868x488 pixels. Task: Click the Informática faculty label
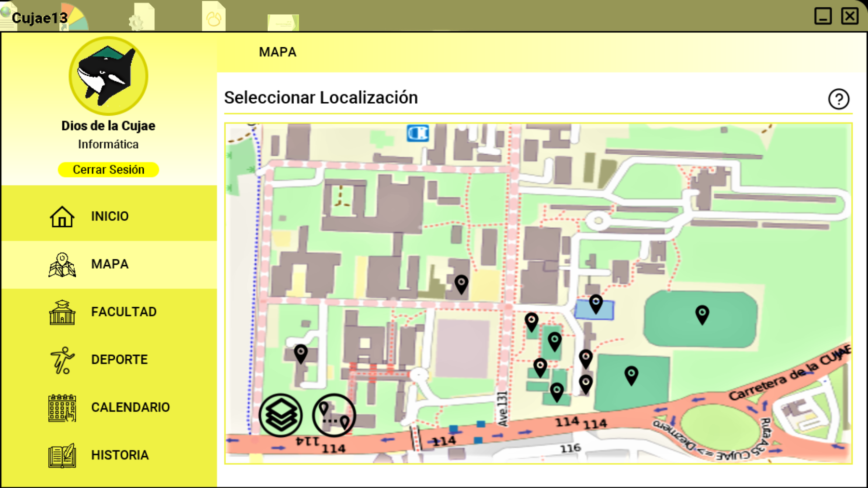pyautogui.click(x=108, y=144)
